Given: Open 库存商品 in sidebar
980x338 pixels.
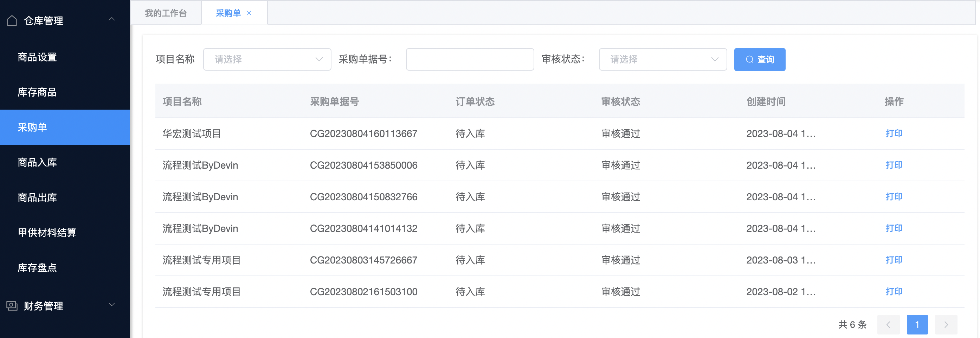Looking at the screenshot, I should [65, 92].
